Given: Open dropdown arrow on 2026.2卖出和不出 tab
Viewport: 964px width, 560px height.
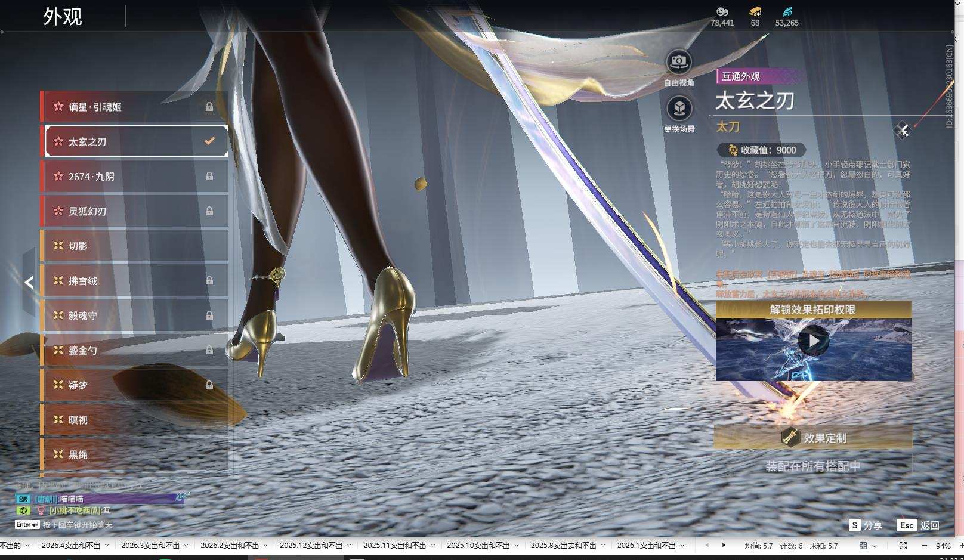Looking at the screenshot, I should (265, 546).
